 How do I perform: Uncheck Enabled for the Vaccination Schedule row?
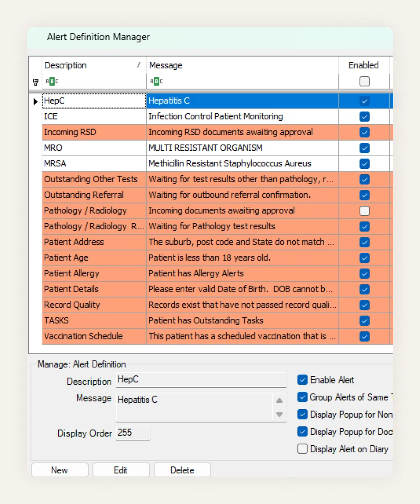click(365, 336)
